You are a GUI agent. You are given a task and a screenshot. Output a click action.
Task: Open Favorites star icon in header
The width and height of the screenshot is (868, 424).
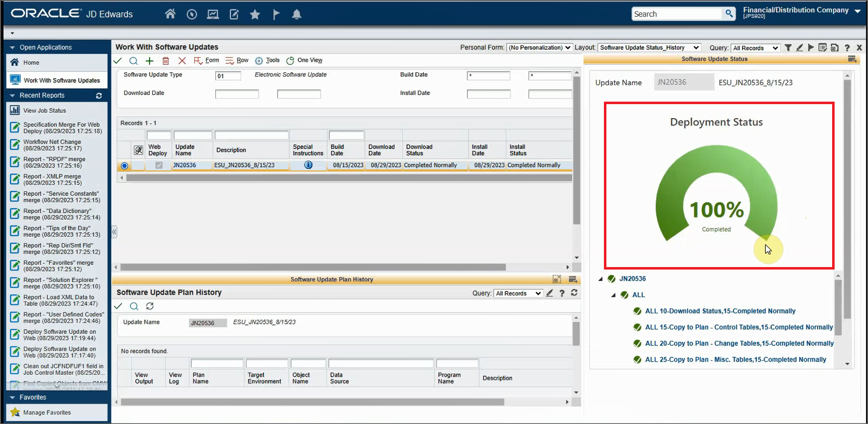click(255, 14)
